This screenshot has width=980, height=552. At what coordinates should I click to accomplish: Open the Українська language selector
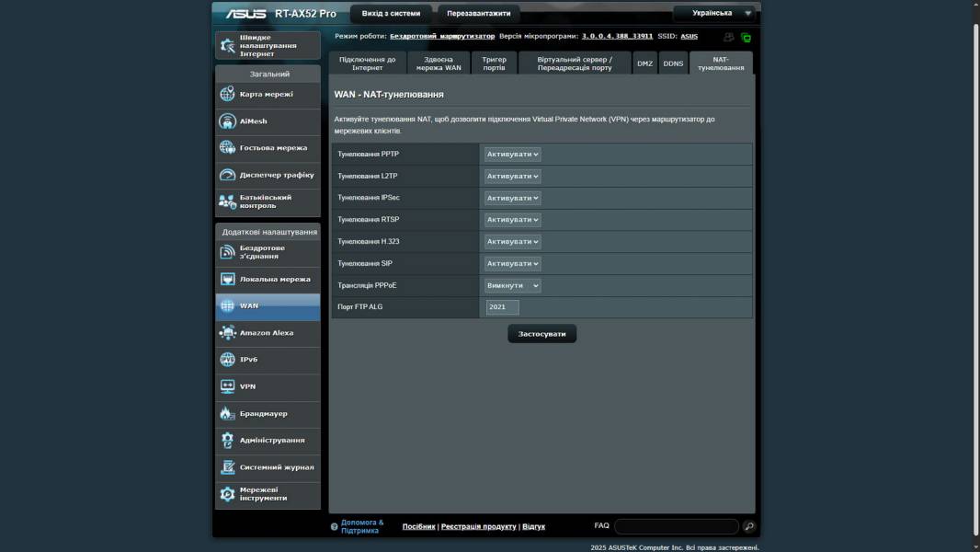(713, 13)
